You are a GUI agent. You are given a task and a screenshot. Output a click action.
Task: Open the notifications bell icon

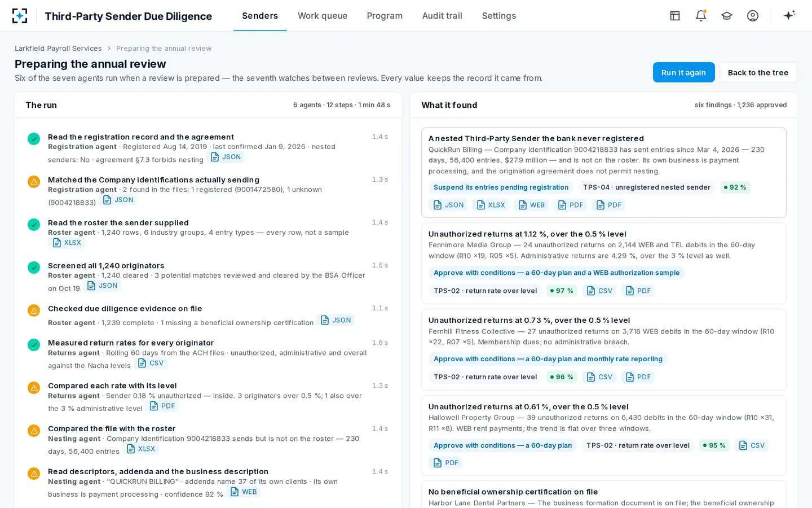(701, 16)
